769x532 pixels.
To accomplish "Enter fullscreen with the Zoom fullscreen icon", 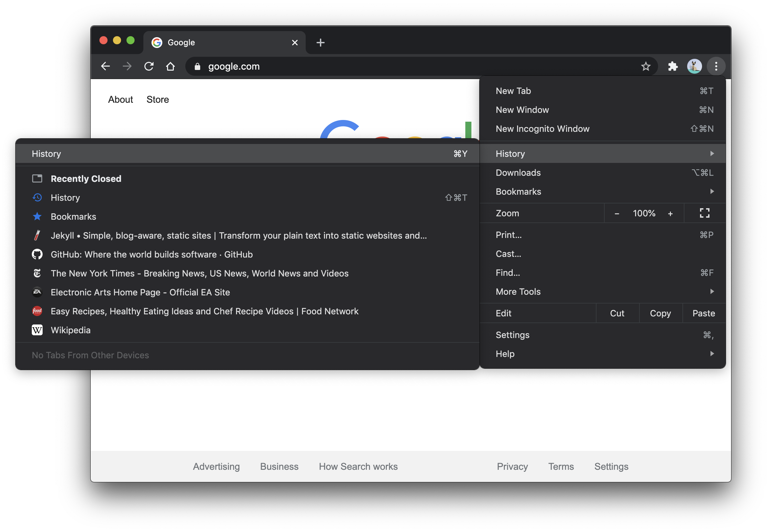I will pyautogui.click(x=704, y=213).
